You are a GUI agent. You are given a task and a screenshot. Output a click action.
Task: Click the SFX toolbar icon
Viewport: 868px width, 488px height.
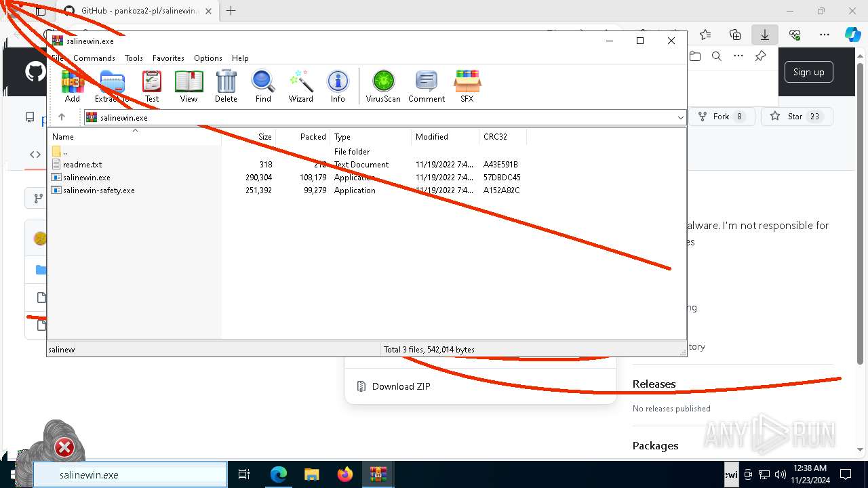pyautogui.click(x=467, y=86)
